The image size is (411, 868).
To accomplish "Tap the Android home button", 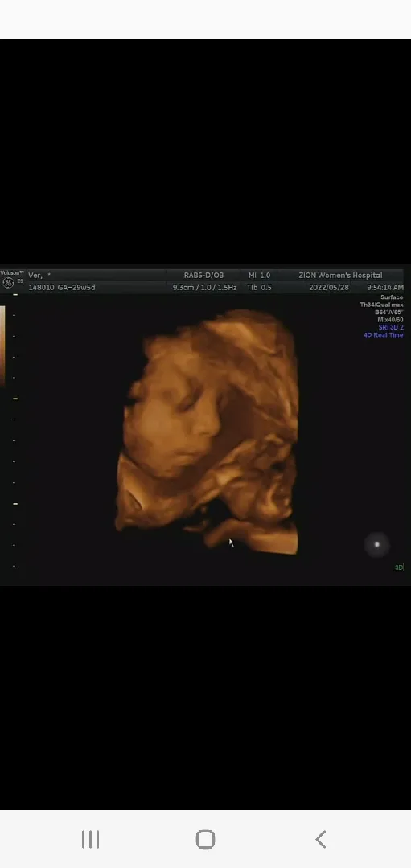I will (206, 839).
